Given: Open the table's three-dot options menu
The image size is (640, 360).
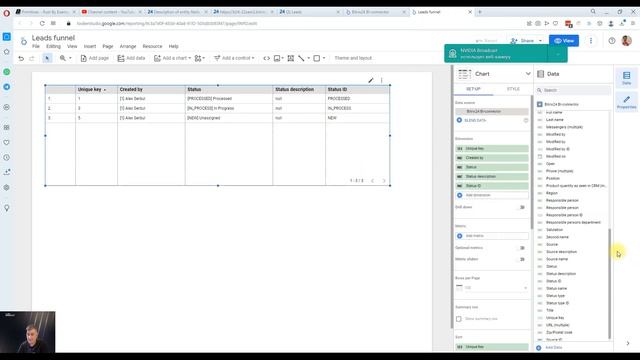Looking at the screenshot, I should 382,80.
